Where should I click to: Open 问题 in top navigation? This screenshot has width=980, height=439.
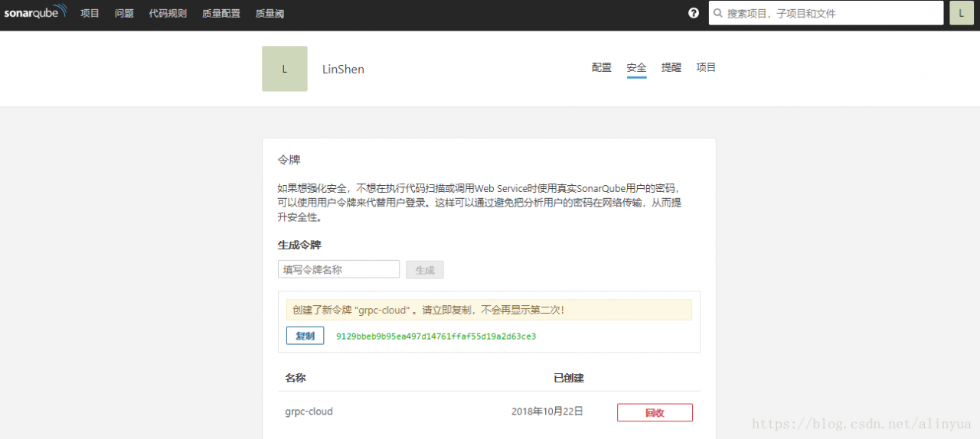tap(124, 13)
